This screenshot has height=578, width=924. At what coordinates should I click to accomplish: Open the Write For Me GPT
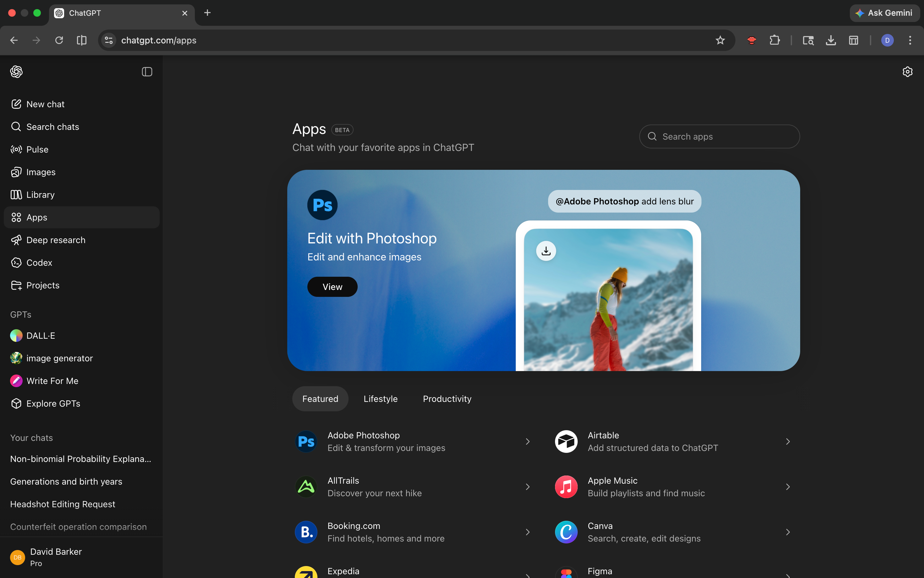point(81,381)
